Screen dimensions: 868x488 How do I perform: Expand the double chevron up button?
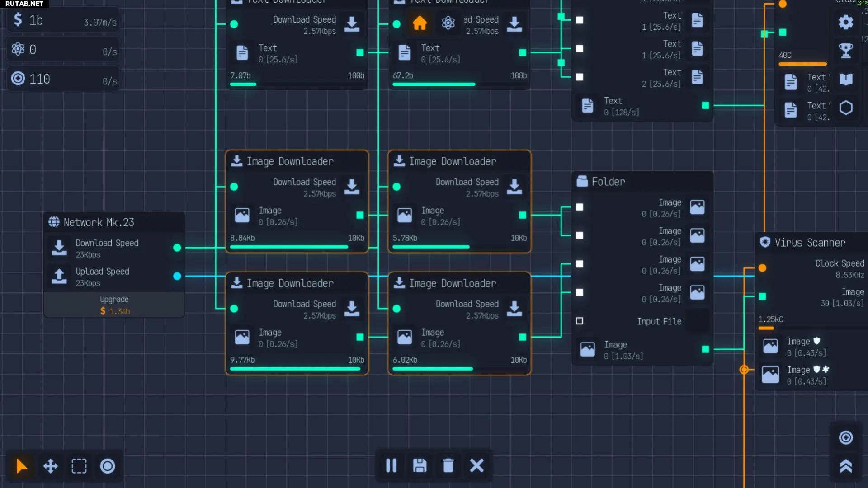point(846,466)
